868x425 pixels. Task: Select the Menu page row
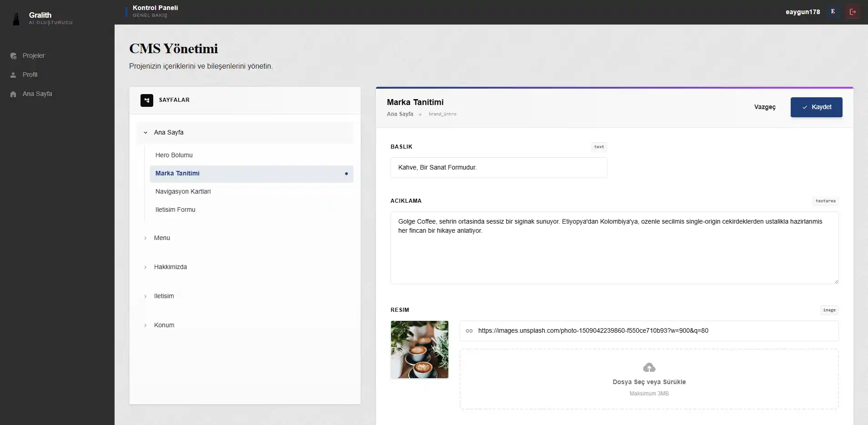click(245, 238)
